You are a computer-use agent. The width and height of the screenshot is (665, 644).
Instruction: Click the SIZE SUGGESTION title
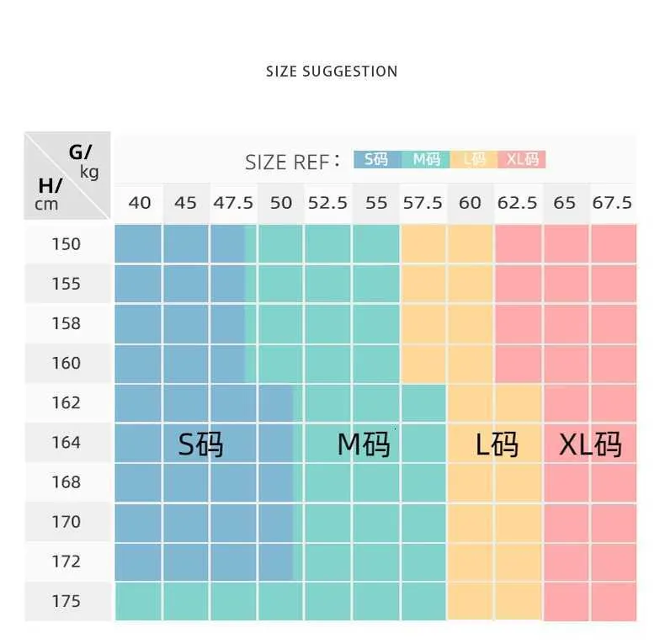click(332, 72)
